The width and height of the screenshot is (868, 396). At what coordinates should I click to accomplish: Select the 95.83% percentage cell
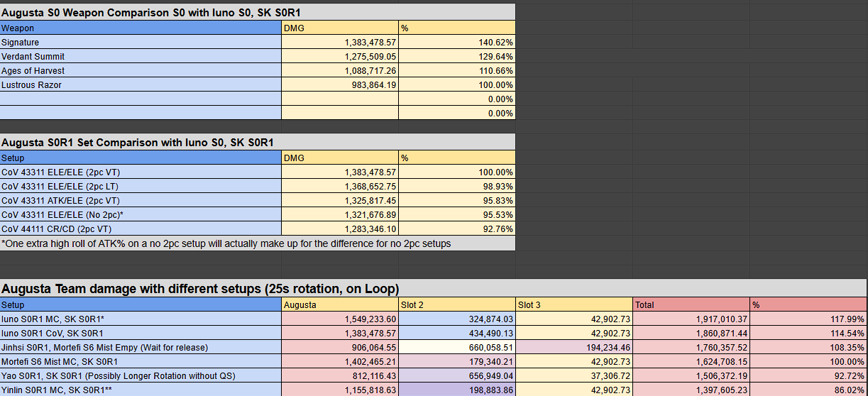457,201
